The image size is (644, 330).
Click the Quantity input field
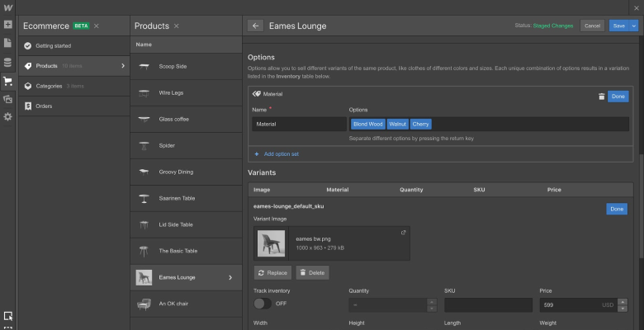pos(388,305)
